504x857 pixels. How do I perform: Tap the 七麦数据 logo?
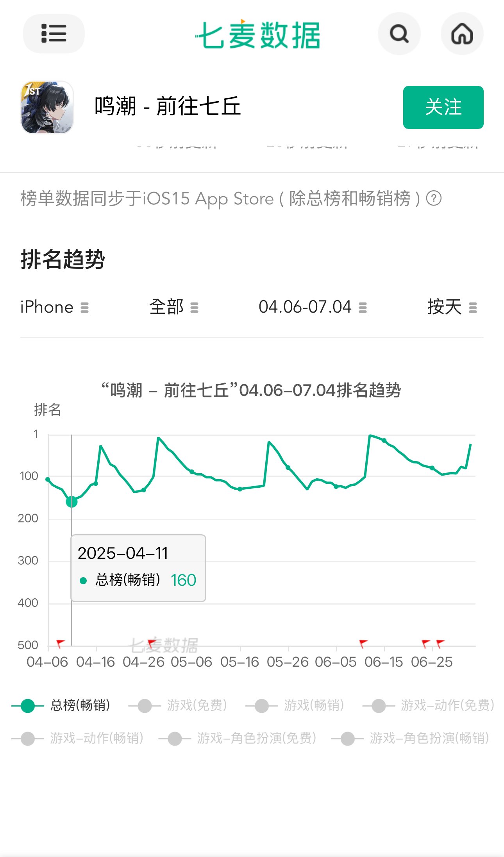(x=258, y=34)
